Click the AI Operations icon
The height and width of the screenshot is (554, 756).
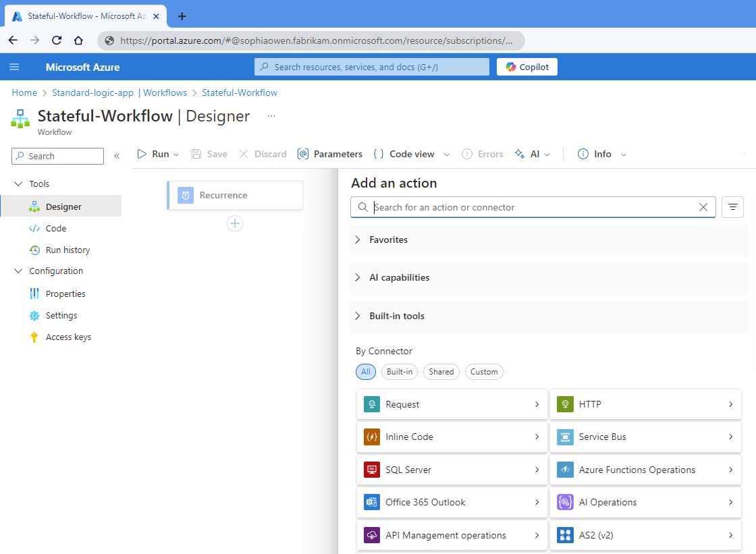click(x=565, y=503)
